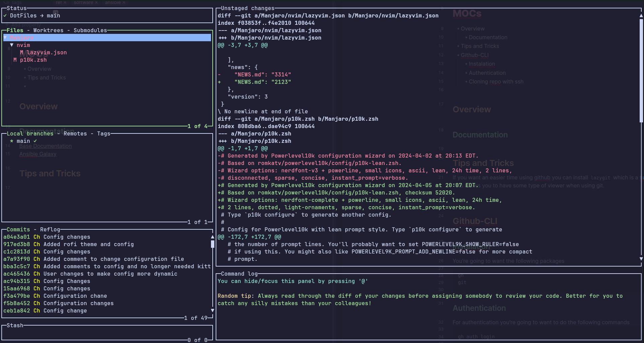This screenshot has height=343, width=644.
Task: Click the M modified marker beside p10k.zsh
Action: click(15, 60)
